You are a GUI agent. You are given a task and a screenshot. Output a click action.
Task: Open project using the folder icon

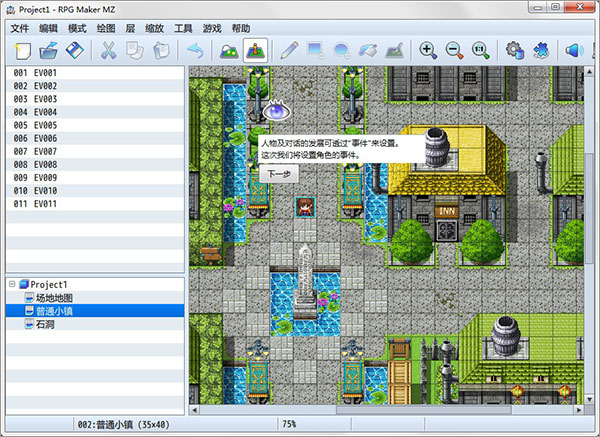(48, 51)
